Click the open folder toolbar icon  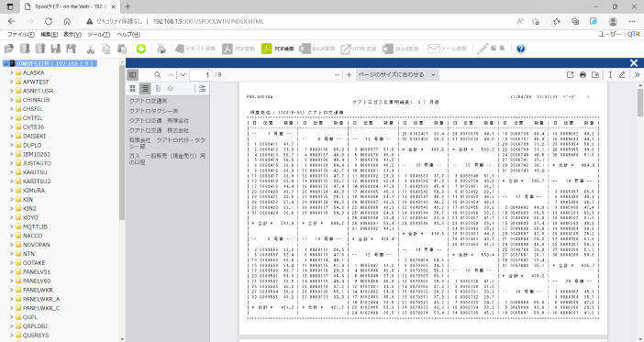[8, 49]
